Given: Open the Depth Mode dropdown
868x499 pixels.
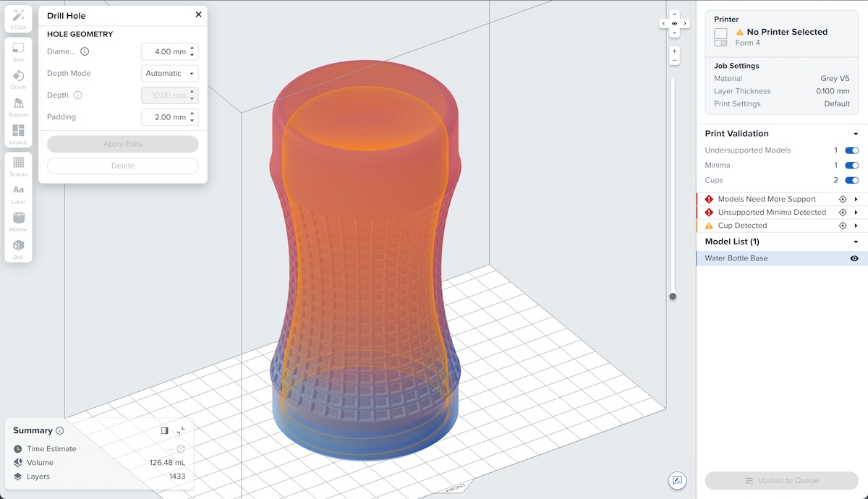Looking at the screenshot, I should [169, 73].
